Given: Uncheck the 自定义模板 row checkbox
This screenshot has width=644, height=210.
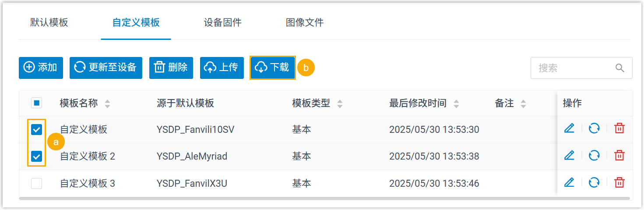Looking at the screenshot, I should pos(37,130).
